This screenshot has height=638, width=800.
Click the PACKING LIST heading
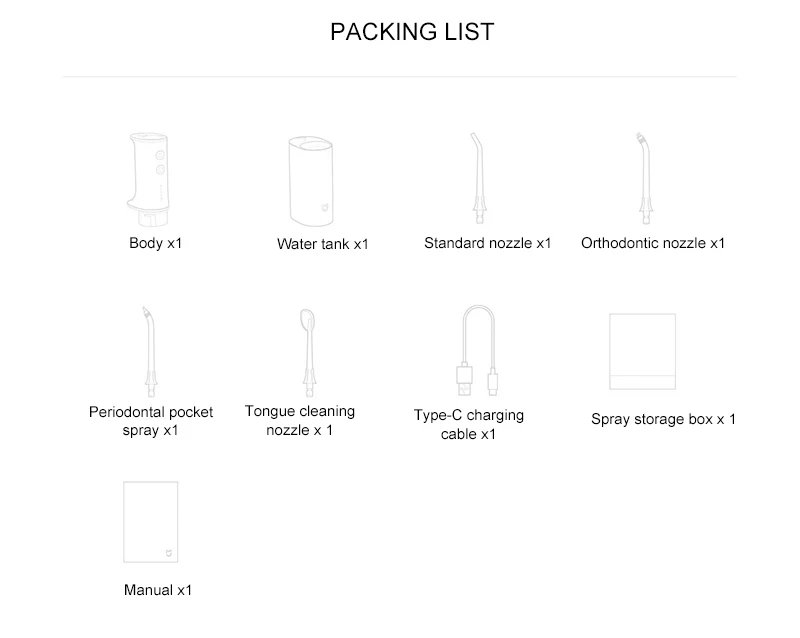point(412,32)
